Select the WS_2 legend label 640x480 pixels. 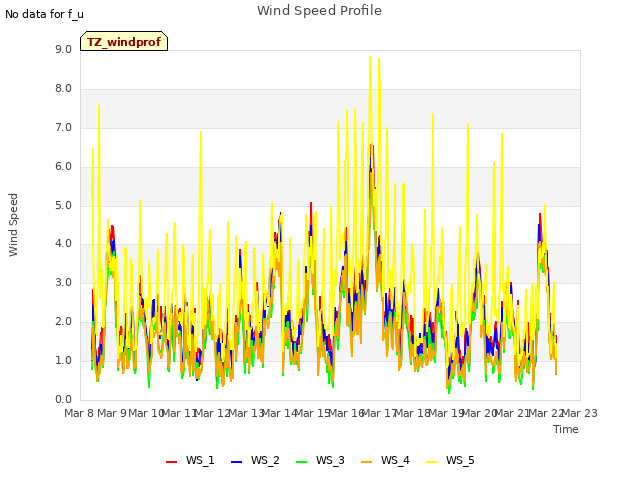[265, 460]
